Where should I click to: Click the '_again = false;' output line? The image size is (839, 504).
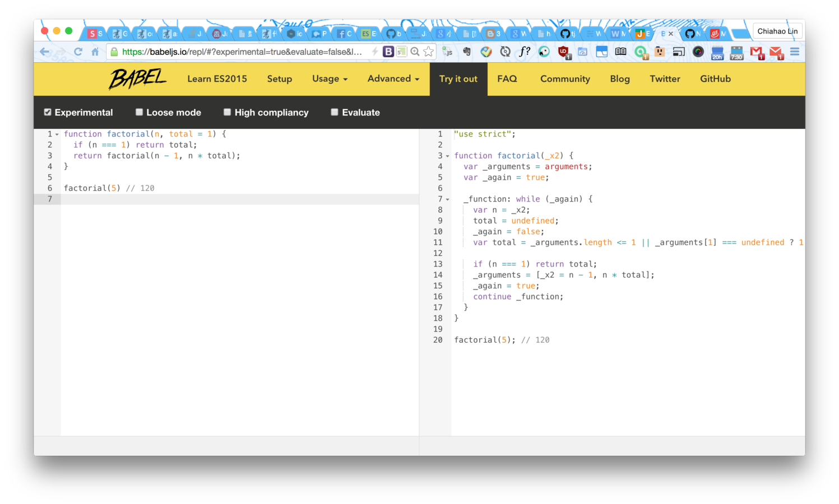(508, 232)
